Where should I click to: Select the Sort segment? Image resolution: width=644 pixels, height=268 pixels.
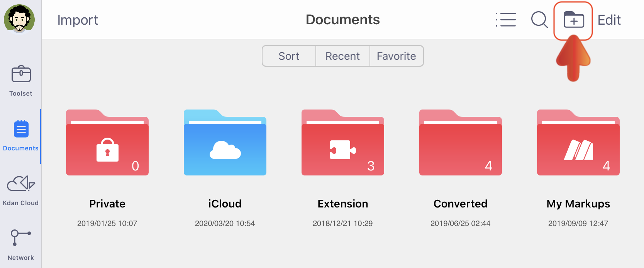point(289,56)
